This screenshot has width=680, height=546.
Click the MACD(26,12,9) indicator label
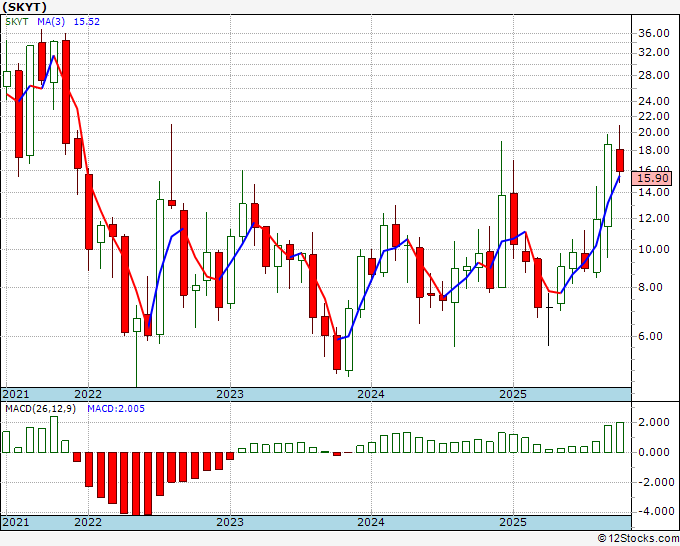[40, 409]
